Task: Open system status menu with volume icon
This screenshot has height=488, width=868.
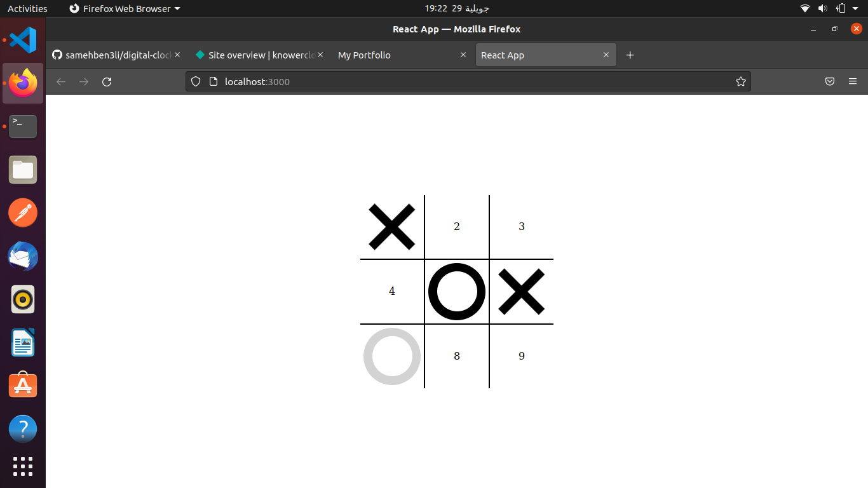Action: pos(822,8)
